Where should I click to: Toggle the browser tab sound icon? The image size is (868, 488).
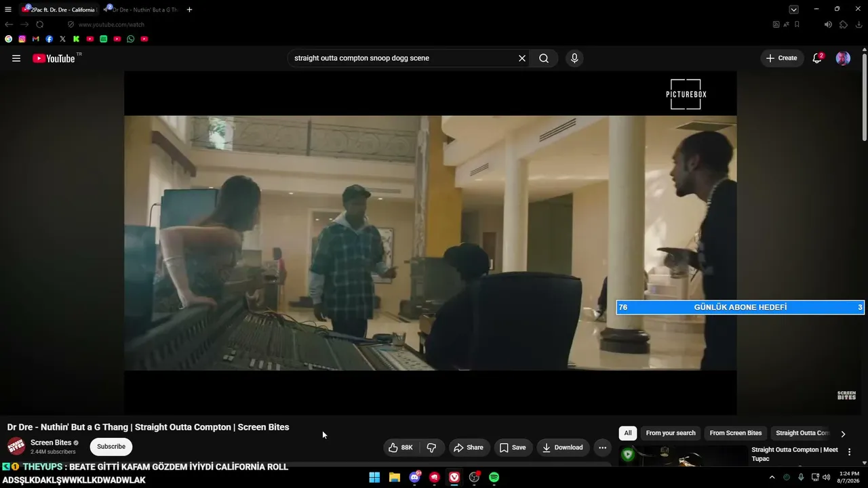pyautogui.click(x=828, y=24)
